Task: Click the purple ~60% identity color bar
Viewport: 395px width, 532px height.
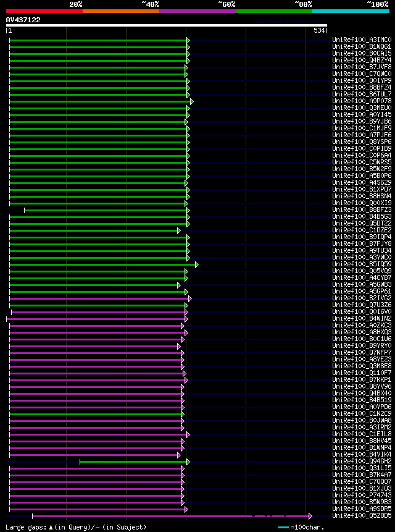Action: pyautogui.click(x=197, y=11)
